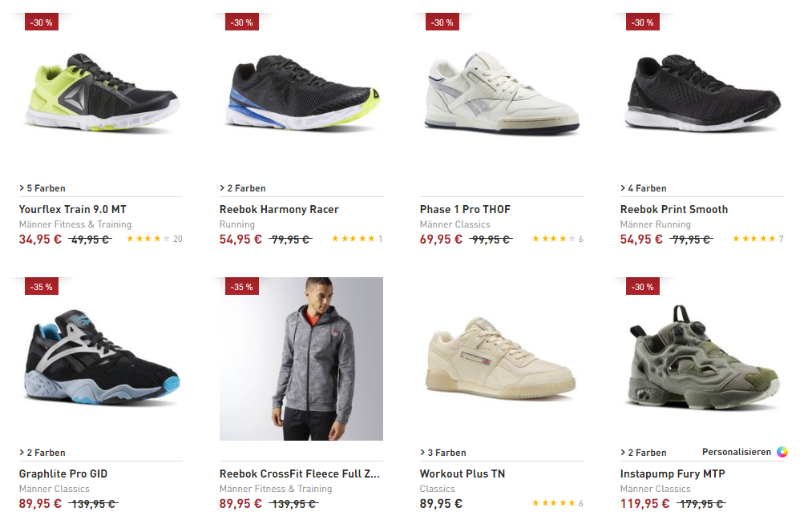Open the Reebok CrossFit Fleece Full Zip link
Viewport: 812px width, 524px height.
[x=300, y=474]
